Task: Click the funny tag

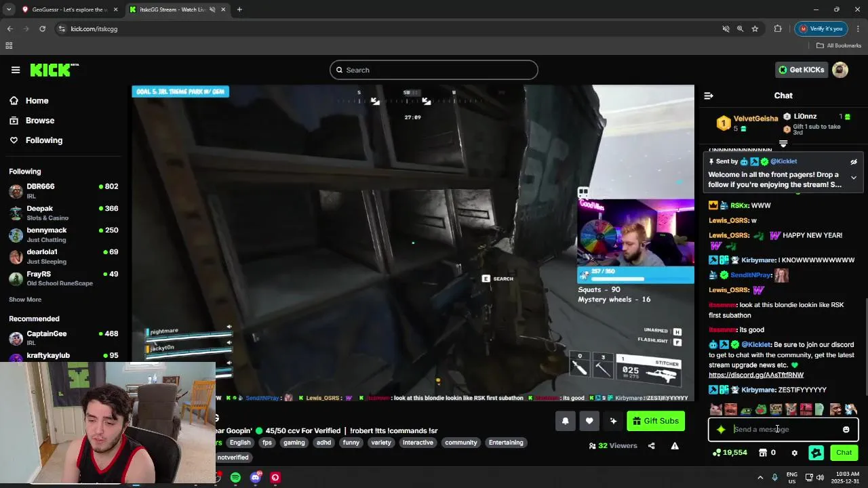Action: (351, 443)
